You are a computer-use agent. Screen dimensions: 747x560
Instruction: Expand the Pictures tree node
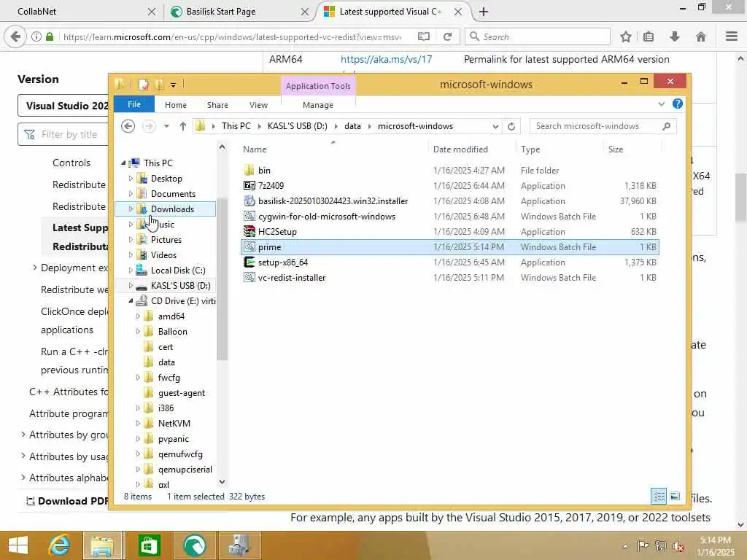click(131, 239)
